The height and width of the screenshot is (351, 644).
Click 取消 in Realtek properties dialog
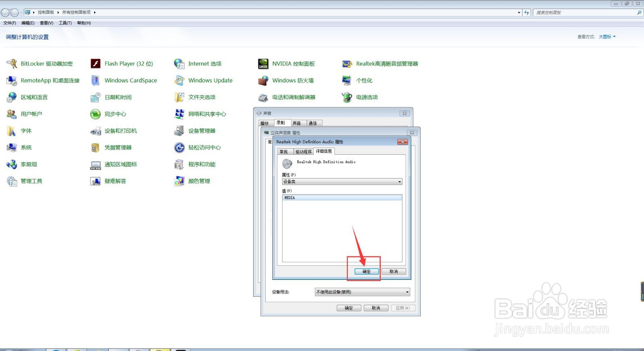click(394, 271)
